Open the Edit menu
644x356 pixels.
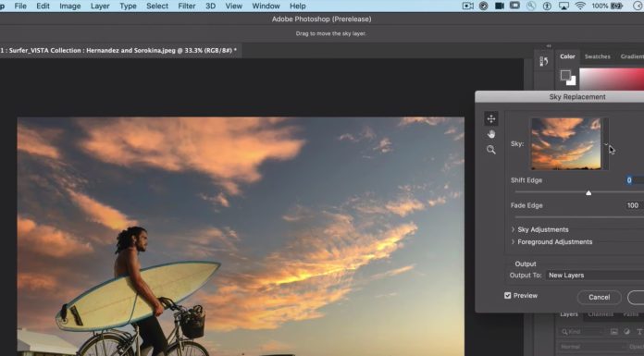(43, 6)
